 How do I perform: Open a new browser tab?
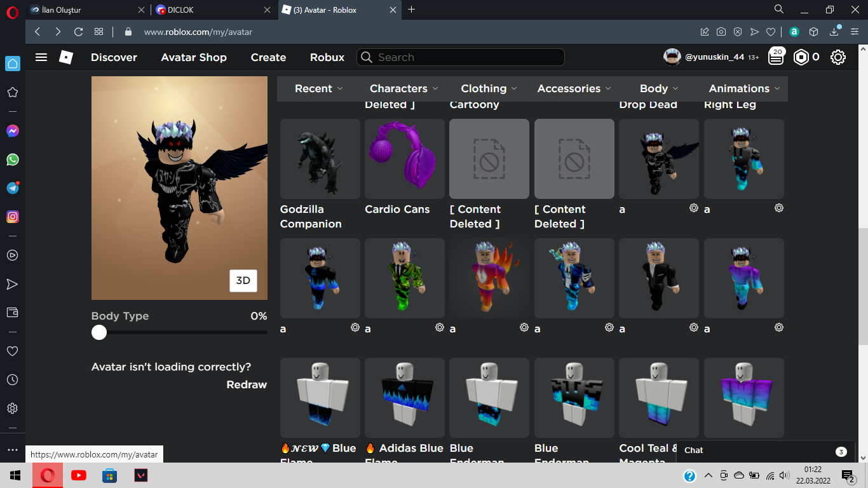coord(411,10)
